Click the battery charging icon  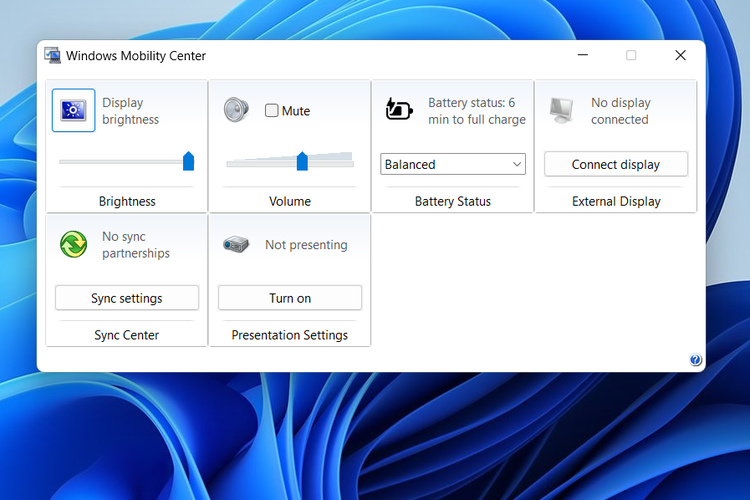pos(400,110)
